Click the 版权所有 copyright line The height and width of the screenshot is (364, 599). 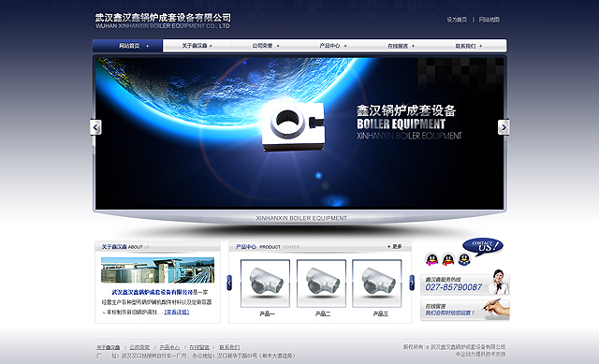coord(454,347)
